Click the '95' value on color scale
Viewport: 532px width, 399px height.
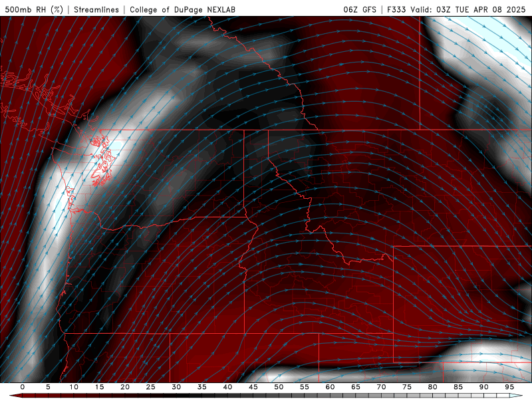click(509, 387)
